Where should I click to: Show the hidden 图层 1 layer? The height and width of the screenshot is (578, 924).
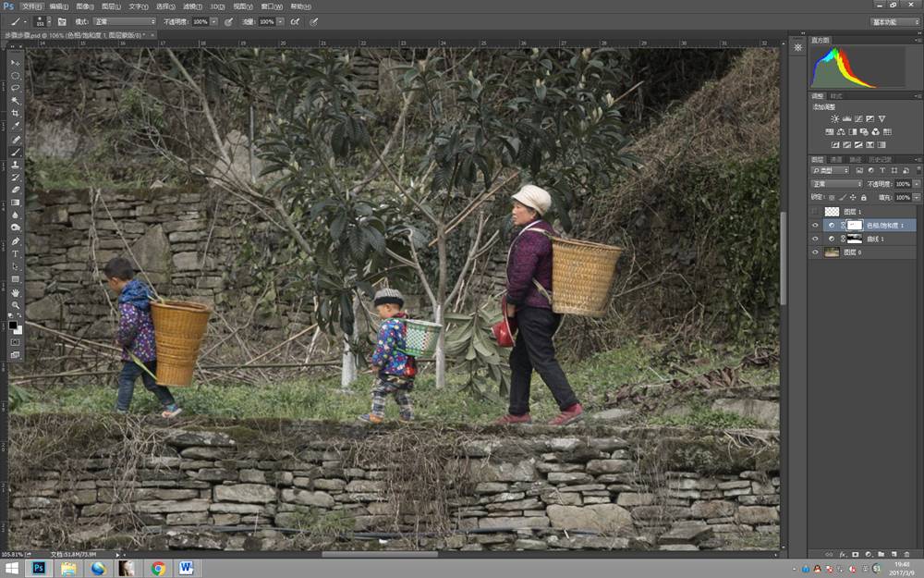click(x=814, y=212)
